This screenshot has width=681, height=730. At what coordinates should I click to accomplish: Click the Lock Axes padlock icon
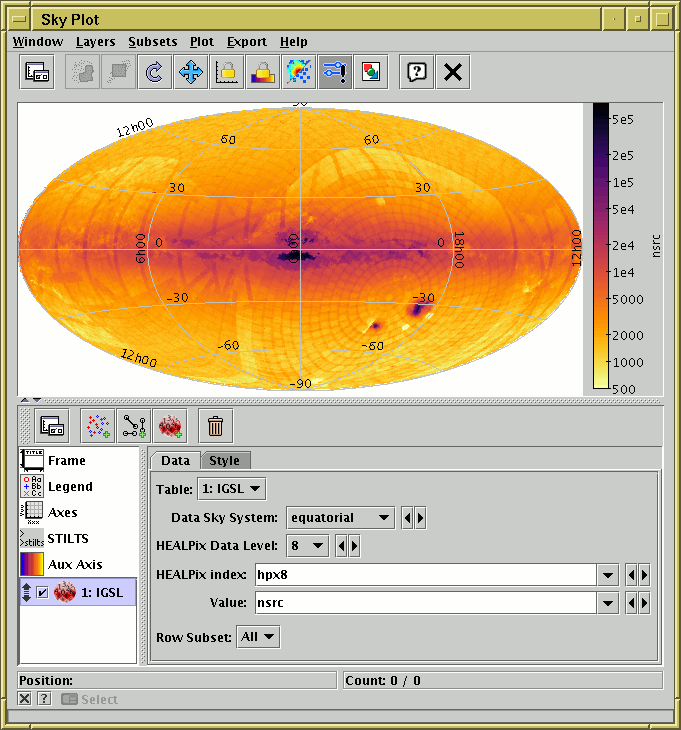click(x=226, y=72)
